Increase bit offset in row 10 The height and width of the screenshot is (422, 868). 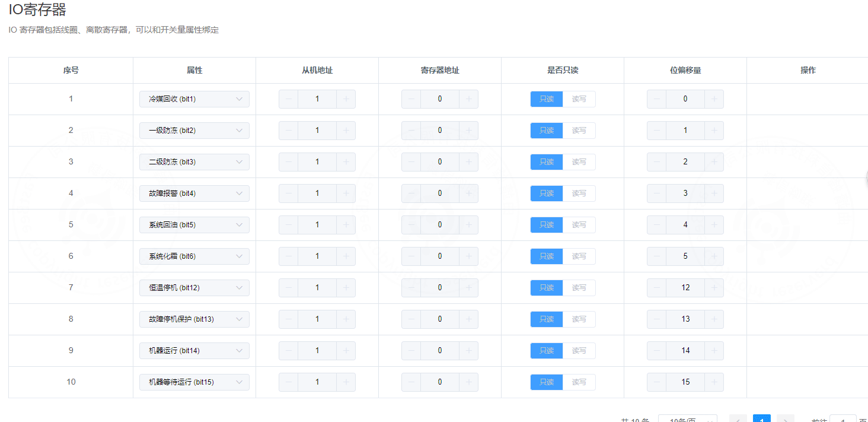(714, 382)
